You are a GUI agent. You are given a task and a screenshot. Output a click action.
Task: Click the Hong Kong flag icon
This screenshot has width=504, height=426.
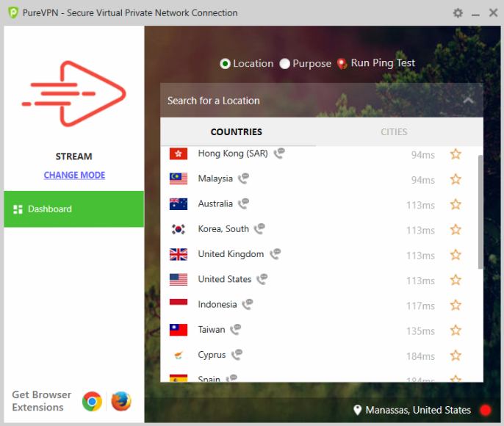point(179,154)
